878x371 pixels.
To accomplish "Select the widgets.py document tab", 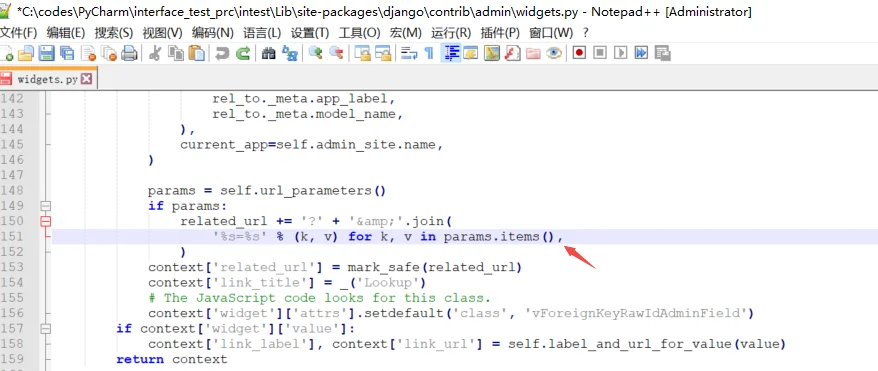I will tap(47, 79).
